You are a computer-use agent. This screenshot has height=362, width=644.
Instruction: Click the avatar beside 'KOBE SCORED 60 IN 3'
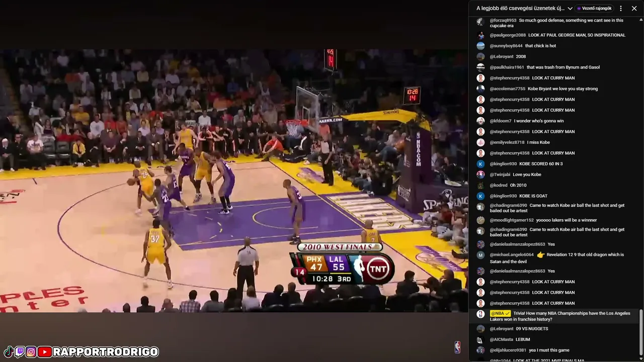pos(480,164)
